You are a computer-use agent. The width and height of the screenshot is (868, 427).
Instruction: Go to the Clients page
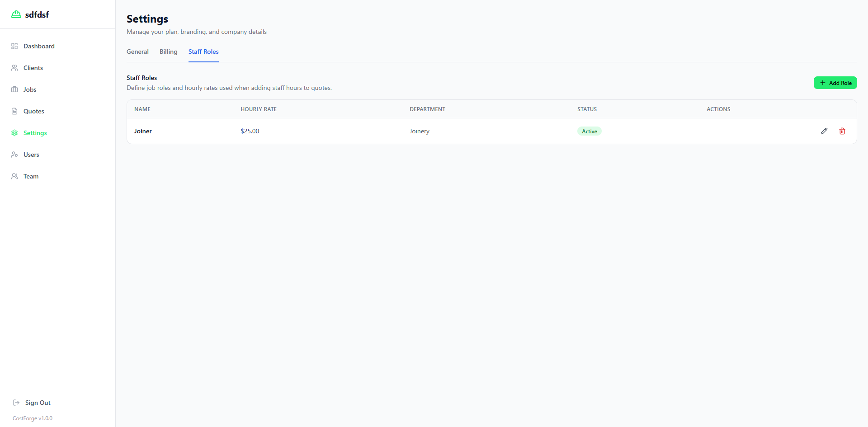(x=33, y=68)
